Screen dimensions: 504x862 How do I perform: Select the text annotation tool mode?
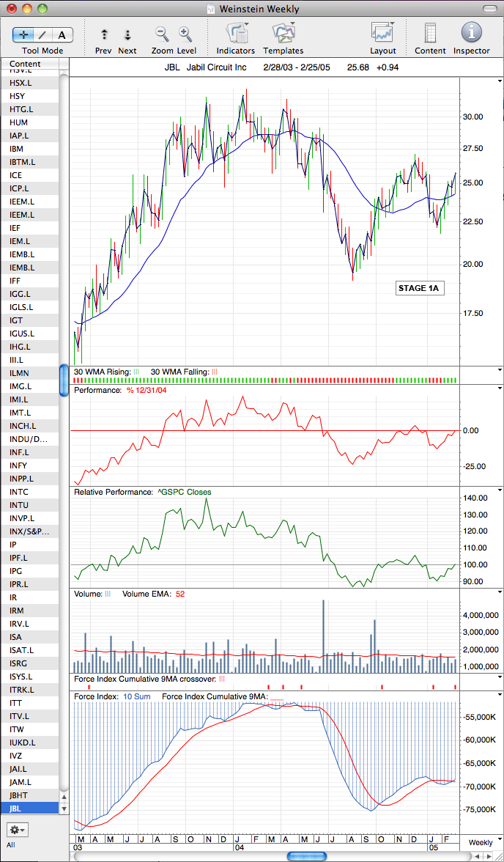[62, 34]
